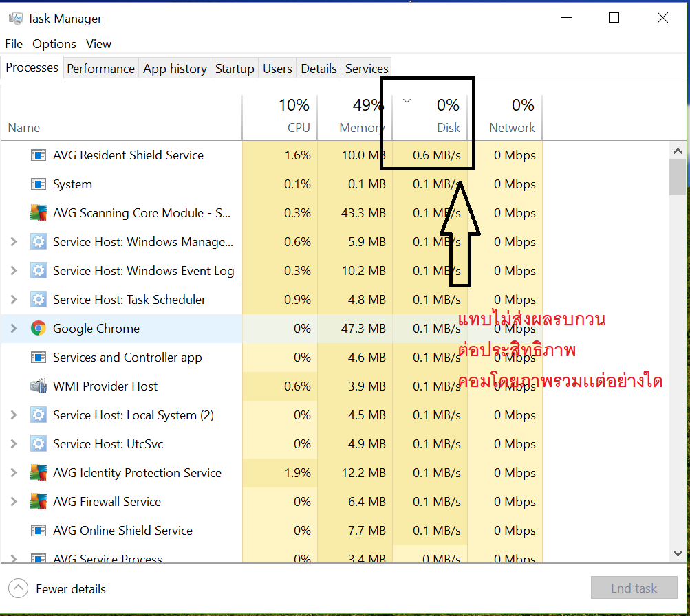Expand Service Host: UtcSvc group
The width and height of the screenshot is (690, 616).
13,444
